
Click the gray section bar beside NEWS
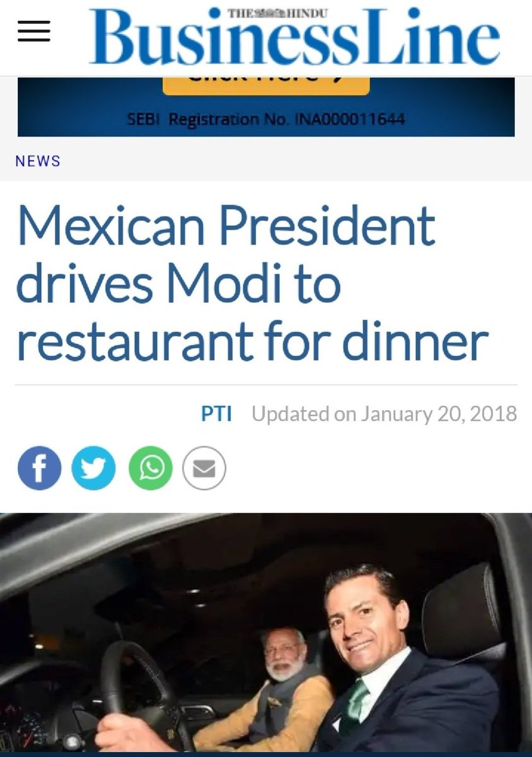point(296,161)
